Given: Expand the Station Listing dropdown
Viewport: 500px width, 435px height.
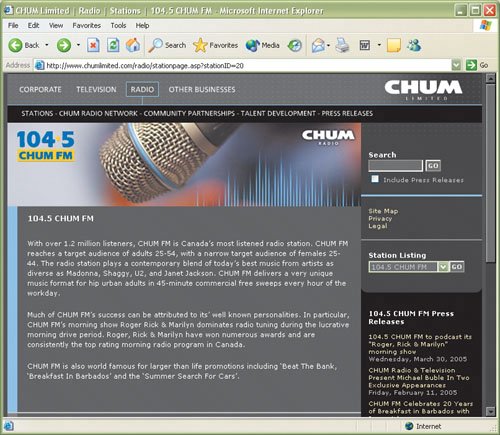Looking at the screenshot, I should pyautogui.click(x=443, y=267).
